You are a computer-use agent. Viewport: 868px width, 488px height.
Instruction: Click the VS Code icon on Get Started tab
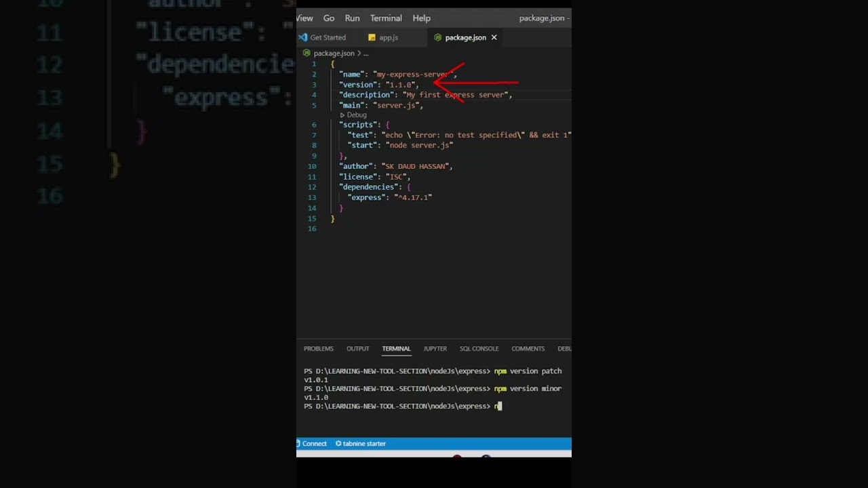pyautogui.click(x=303, y=37)
